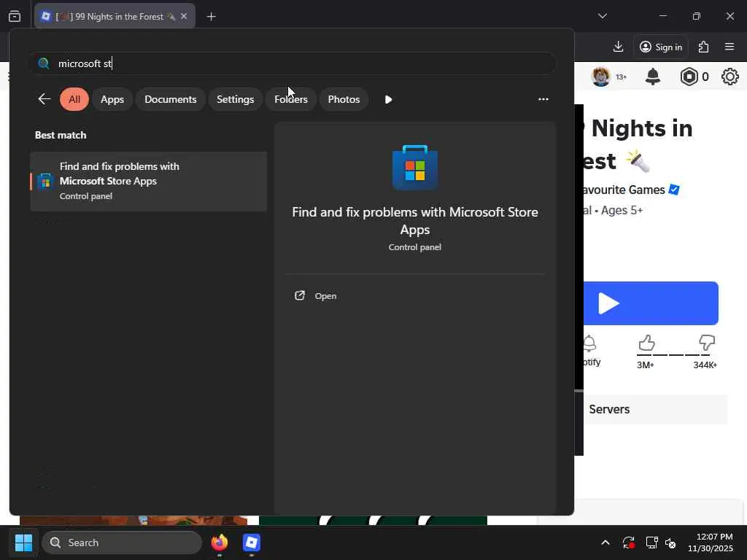
Task: Open Firefox from the taskbar
Action: [220, 542]
